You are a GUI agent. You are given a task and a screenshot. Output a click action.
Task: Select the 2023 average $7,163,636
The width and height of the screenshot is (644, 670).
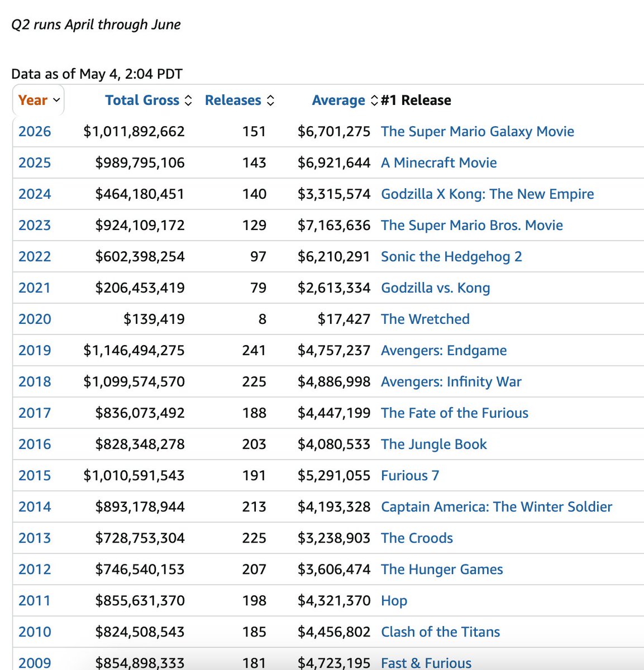334,226
